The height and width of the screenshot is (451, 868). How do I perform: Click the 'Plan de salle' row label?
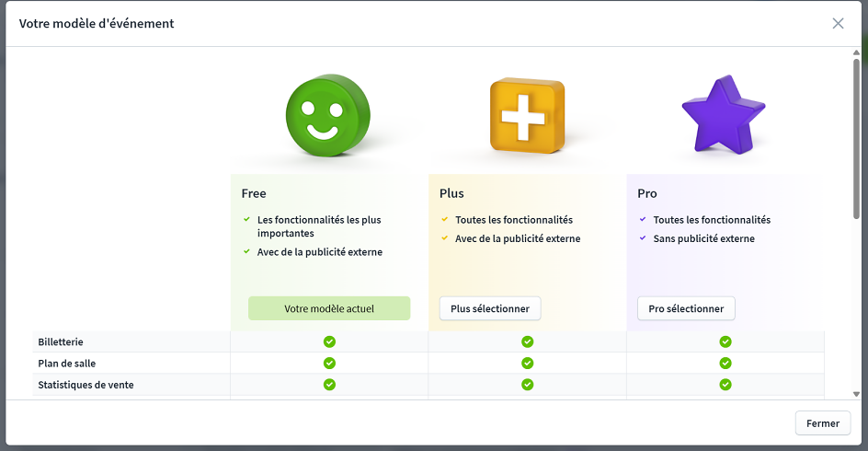67,363
